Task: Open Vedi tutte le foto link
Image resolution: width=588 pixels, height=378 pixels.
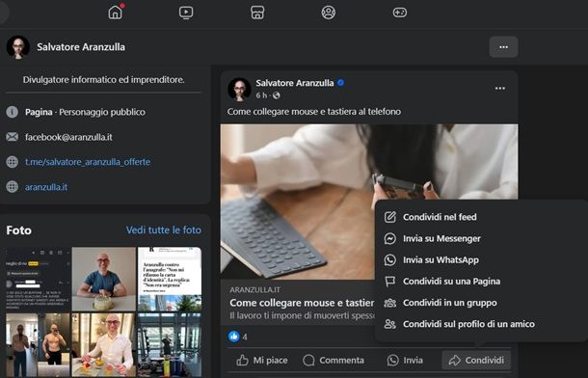Action: (x=164, y=229)
